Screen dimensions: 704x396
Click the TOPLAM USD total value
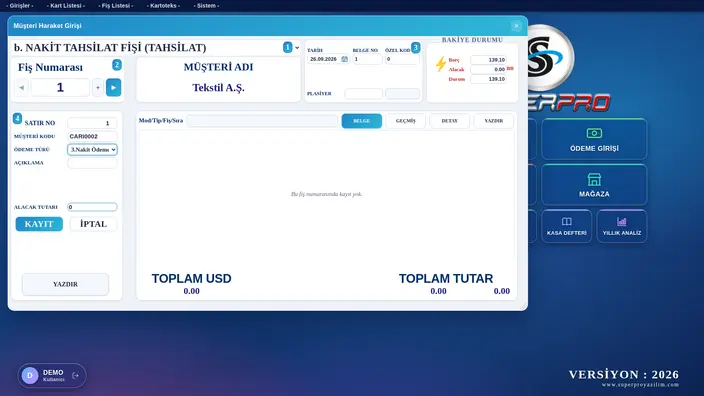[x=191, y=291]
